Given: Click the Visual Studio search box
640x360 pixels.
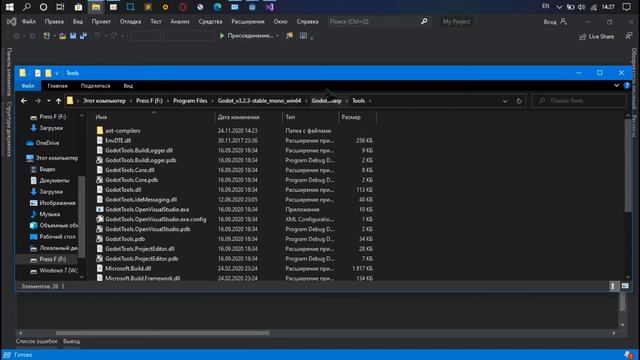Looking at the screenshot, I should coord(378,21).
